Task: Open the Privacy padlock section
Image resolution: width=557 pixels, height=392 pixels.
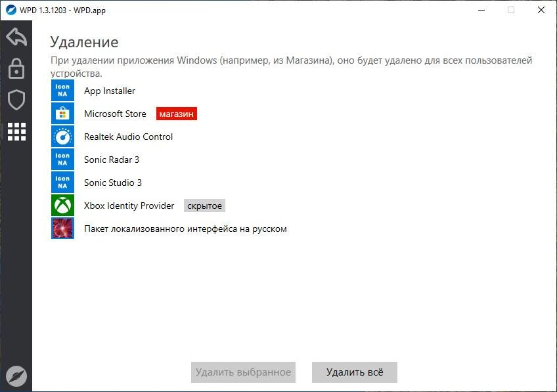Action: pyautogui.click(x=16, y=68)
